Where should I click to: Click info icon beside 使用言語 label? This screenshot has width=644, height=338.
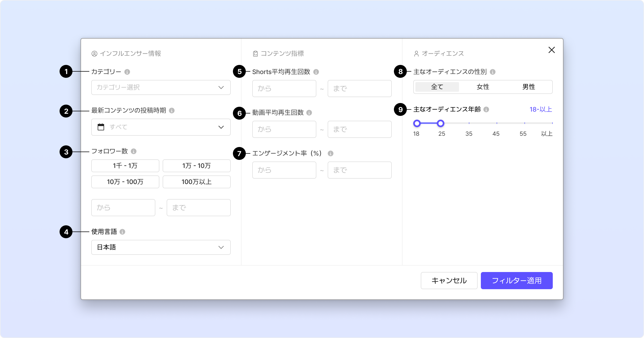122,232
